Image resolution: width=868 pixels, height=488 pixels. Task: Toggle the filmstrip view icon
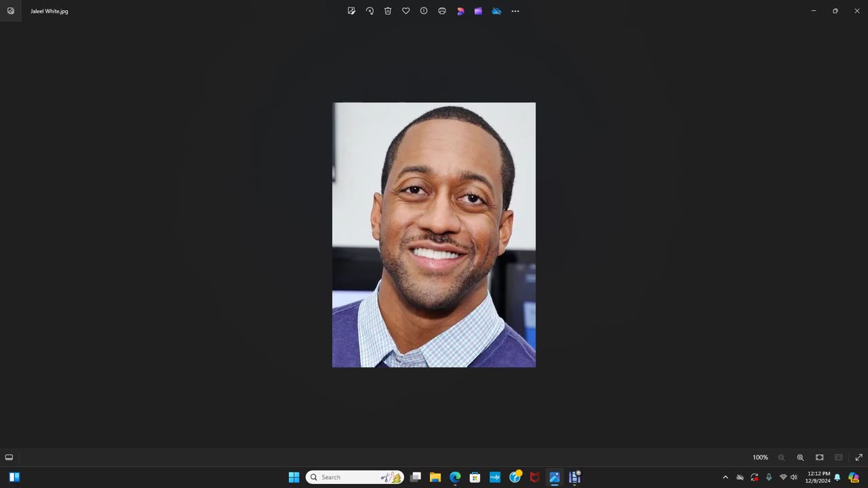[x=9, y=457]
